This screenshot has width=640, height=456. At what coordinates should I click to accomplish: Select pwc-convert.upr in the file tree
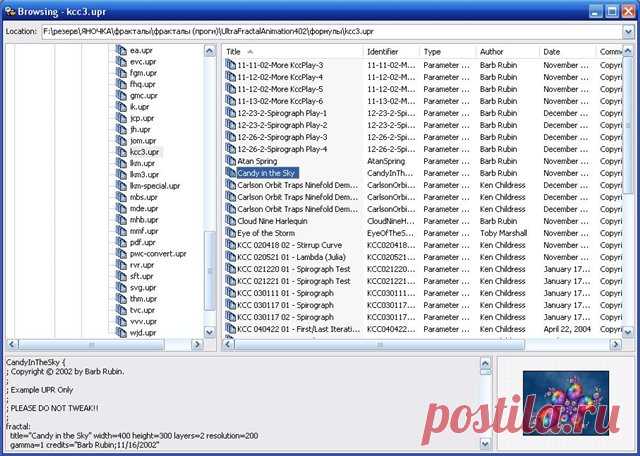158,254
